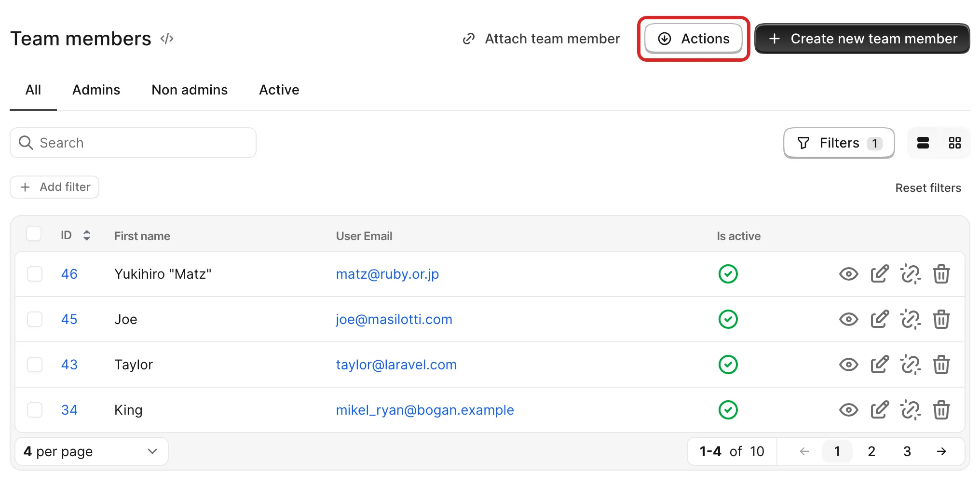Image resolution: width=980 pixels, height=487 pixels.
Task: Detach Joe with the unlink icon
Action: 911,319
